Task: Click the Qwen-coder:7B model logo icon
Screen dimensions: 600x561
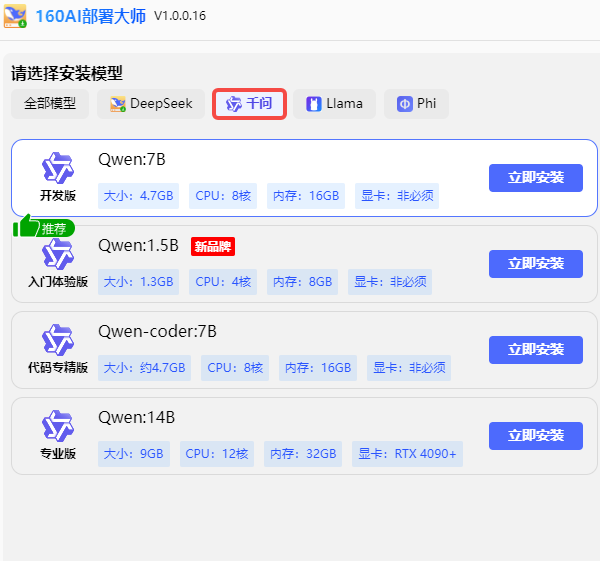Action: click(58, 340)
